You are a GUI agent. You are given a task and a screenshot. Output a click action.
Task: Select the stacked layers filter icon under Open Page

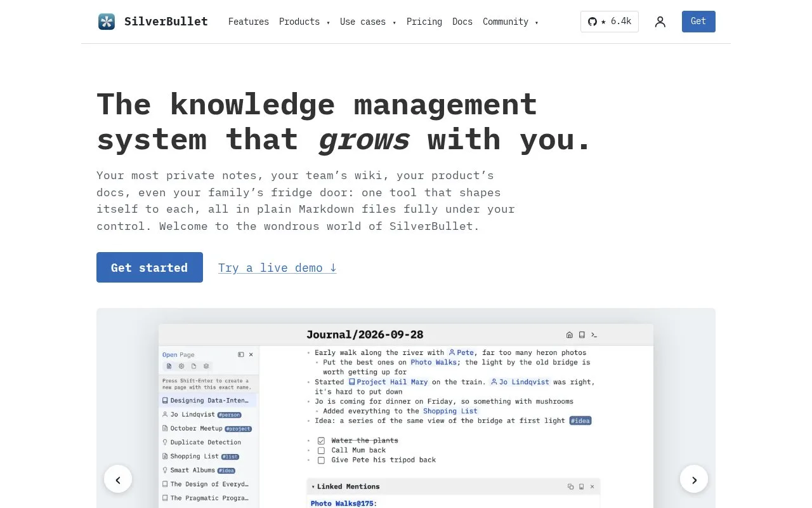(x=206, y=366)
